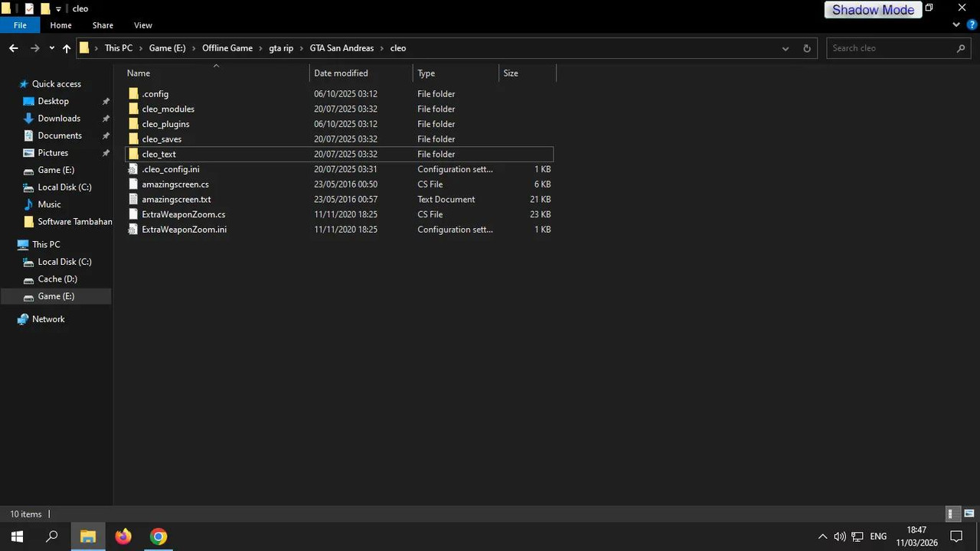The width and height of the screenshot is (980, 551).
Task: Open the Action Center notifications icon
Action: (956, 536)
